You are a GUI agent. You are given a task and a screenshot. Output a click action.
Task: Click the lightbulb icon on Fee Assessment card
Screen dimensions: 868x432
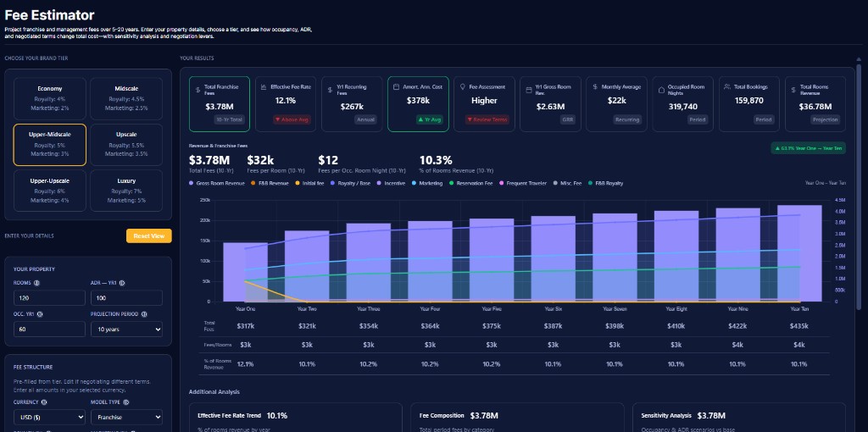pyautogui.click(x=463, y=87)
